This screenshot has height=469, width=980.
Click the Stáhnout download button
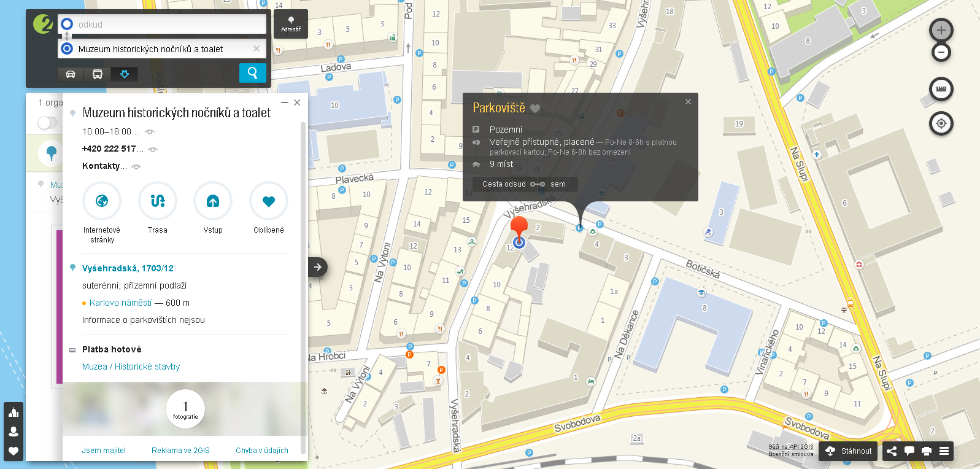[849, 451]
